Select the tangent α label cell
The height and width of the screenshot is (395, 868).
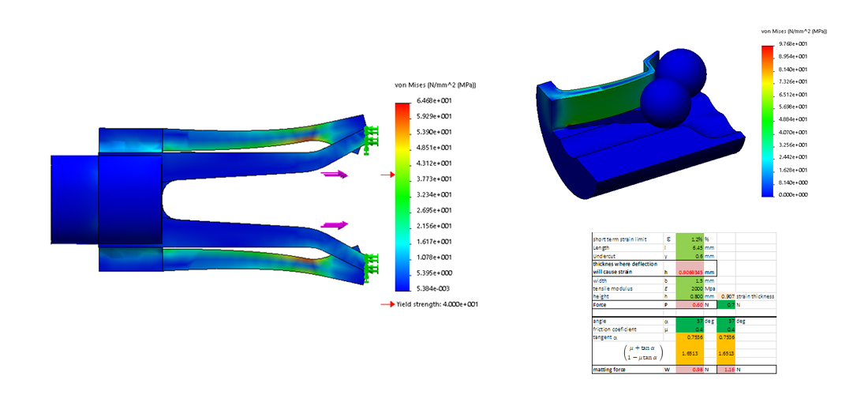[628, 337]
